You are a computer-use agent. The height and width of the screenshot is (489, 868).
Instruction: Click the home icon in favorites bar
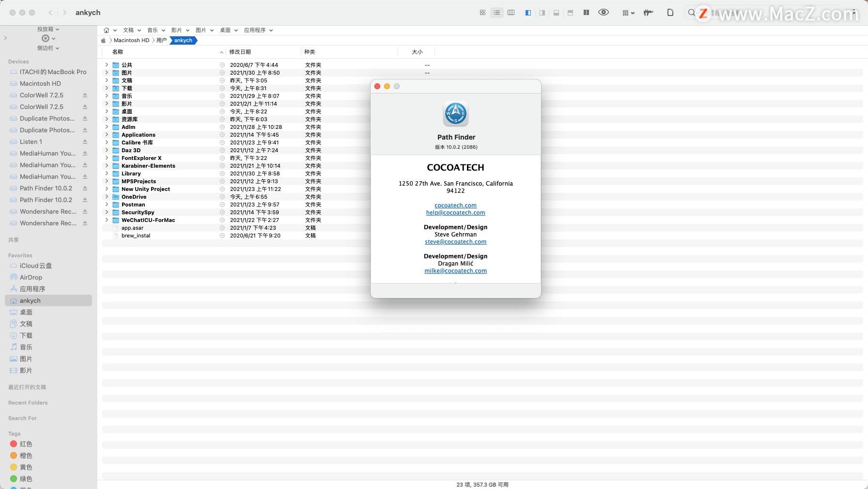click(x=106, y=30)
